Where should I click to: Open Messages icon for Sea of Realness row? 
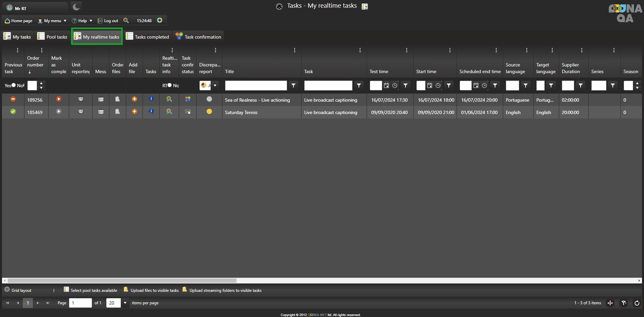pos(101,100)
